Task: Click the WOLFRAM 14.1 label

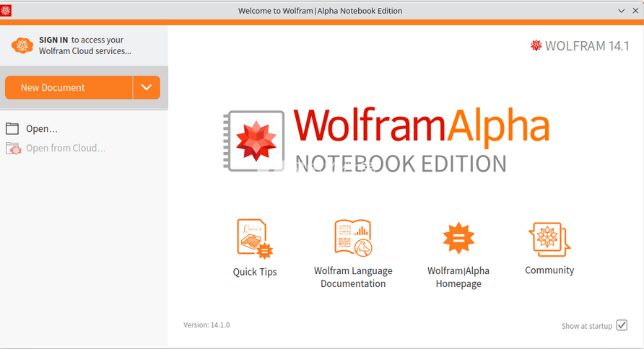Action: tap(587, 46)
